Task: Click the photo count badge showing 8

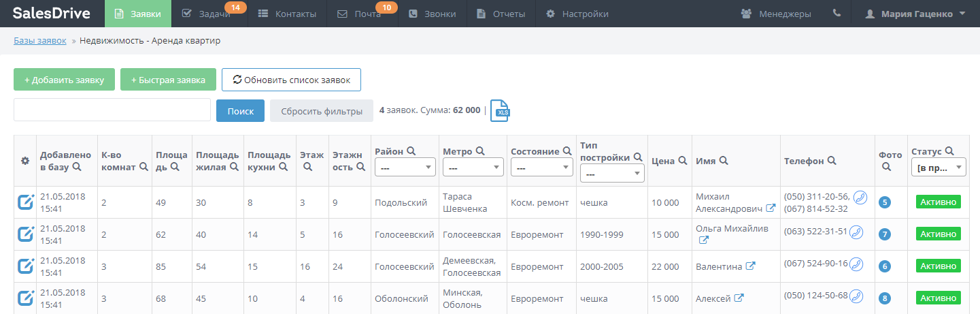Action: click(884, 298)
